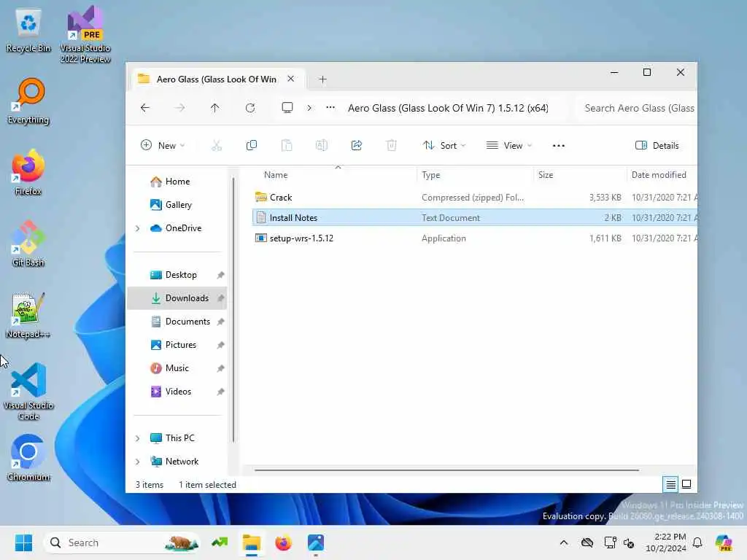Close the Aero Glass tab
This screenshot has height=560, width=747.
click(290, 79)
